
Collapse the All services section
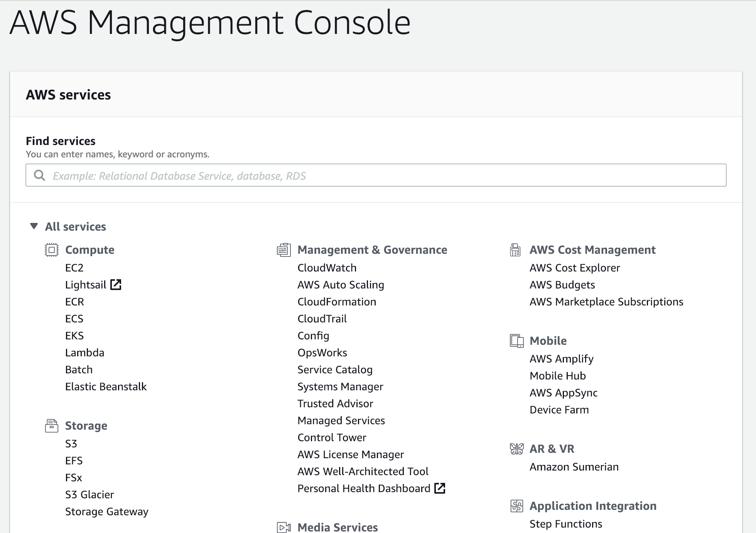click(34, 226)
